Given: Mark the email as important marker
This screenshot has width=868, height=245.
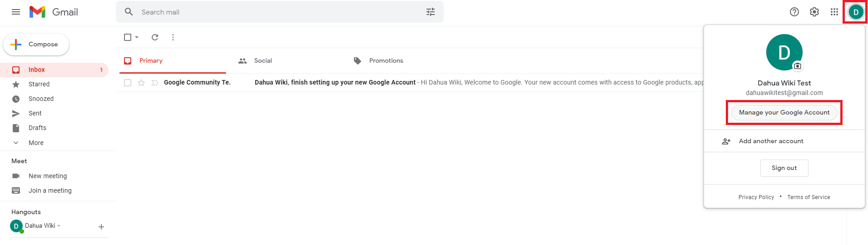Looking at the screenshot, I should point(155,83).
